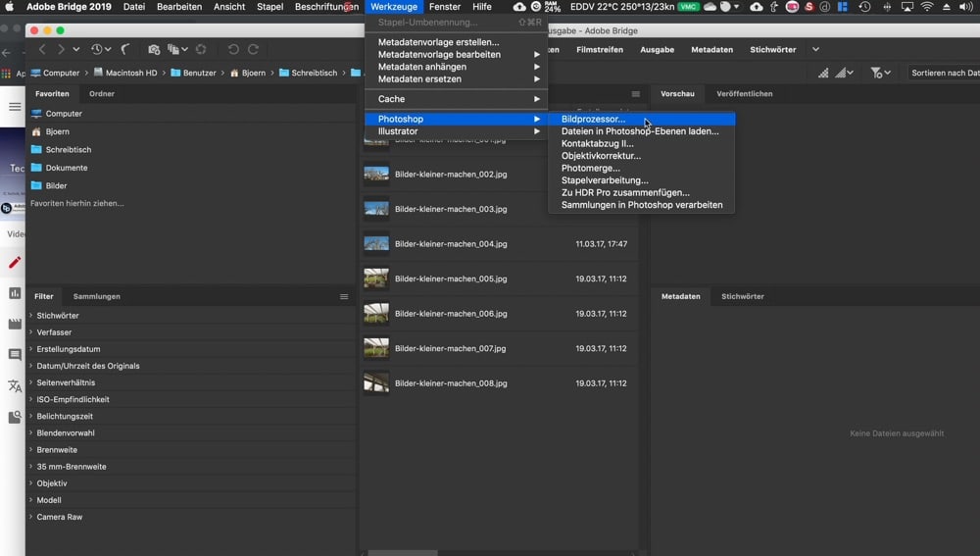Screen dimensions: 980x556
Task: Expand the Seitenverhältnis filter
Action: pos(30,382)
